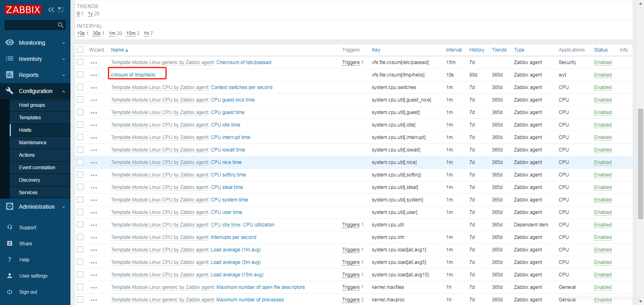Check the chksum of /tmp/hello row
This screenshot has width=644, height=305.
pyautogui.click(x=80, y=75)
